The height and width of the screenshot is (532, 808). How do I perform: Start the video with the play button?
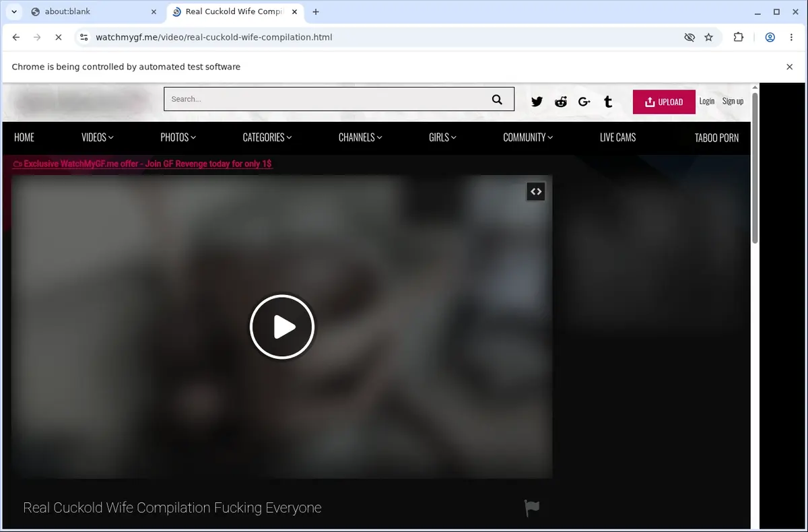282,327
